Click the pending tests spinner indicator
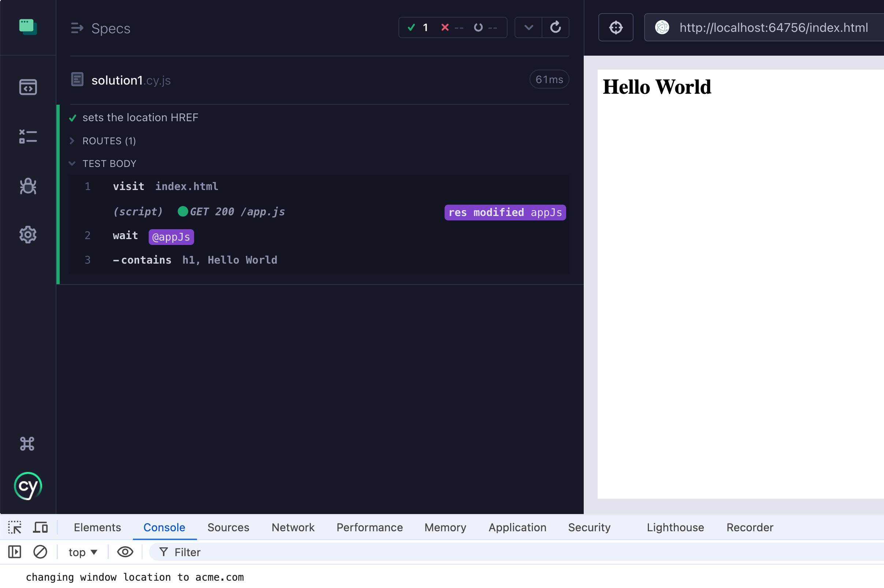The width and height of the screenshot is (884, 588). point(486,27)
